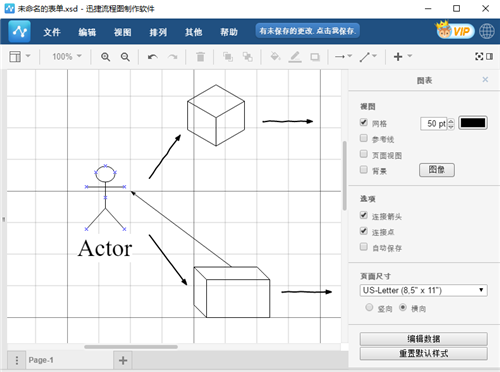Select the isometric cube shape
This screenshot has height=372, width=500.
point(216,115)
